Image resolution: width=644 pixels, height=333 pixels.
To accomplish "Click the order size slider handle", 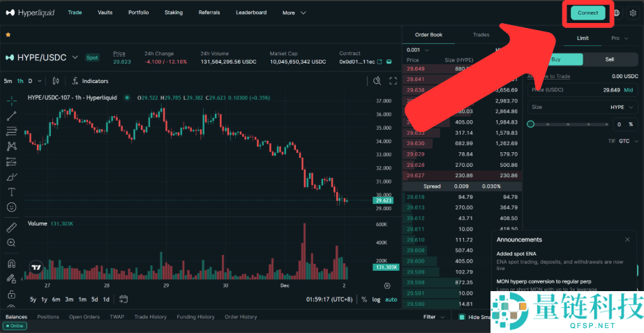I will coord(531,124).
